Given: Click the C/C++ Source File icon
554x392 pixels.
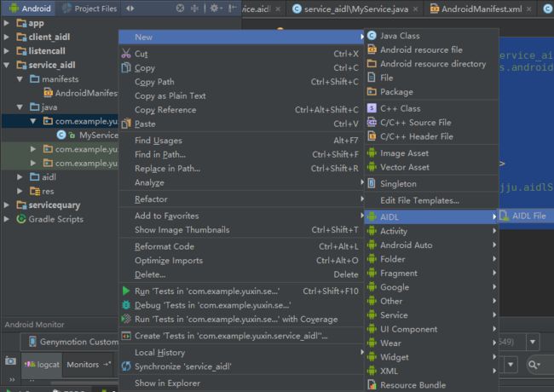Looking at the screenshot, I should 372,122.
